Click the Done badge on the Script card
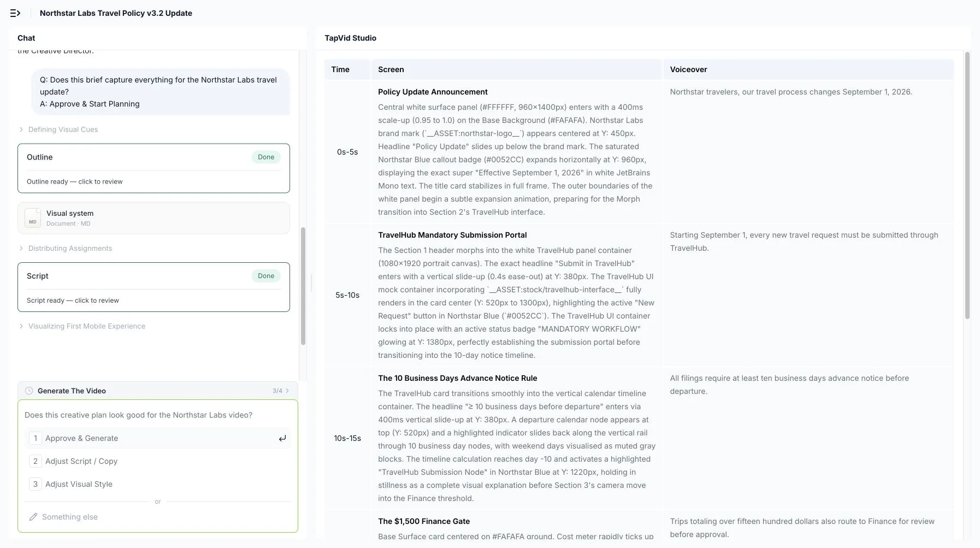This screenshot has height=548, width=980. (266, 276)
